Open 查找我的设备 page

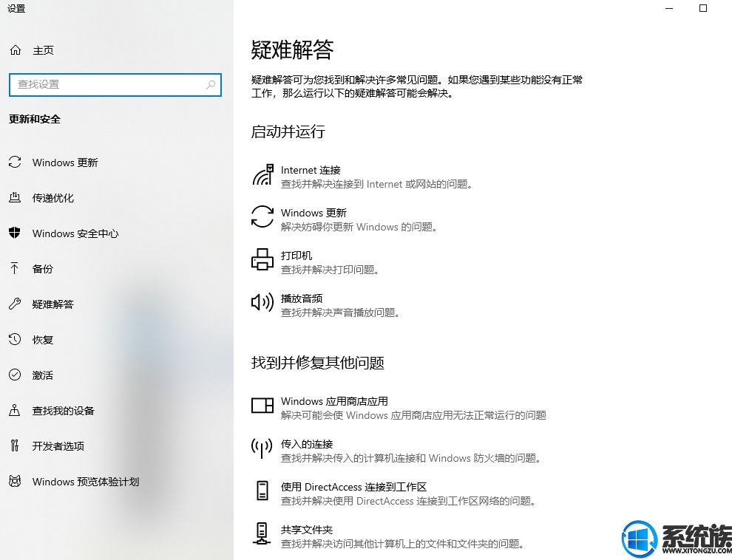(63, 411)
